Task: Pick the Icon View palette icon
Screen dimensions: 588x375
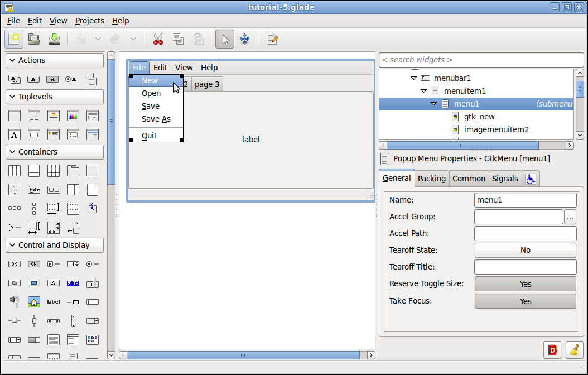Action: 93,340
